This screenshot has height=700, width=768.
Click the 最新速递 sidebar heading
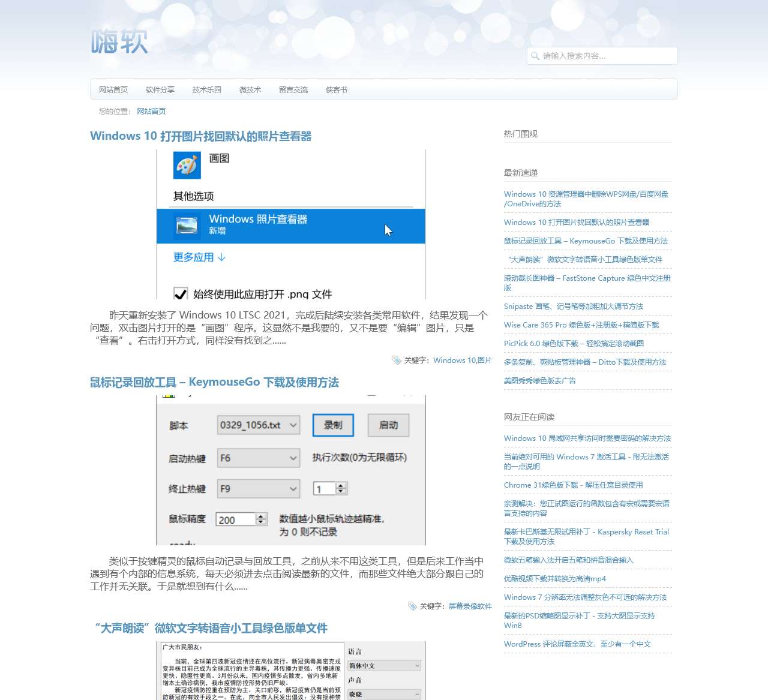pos(521,173)
